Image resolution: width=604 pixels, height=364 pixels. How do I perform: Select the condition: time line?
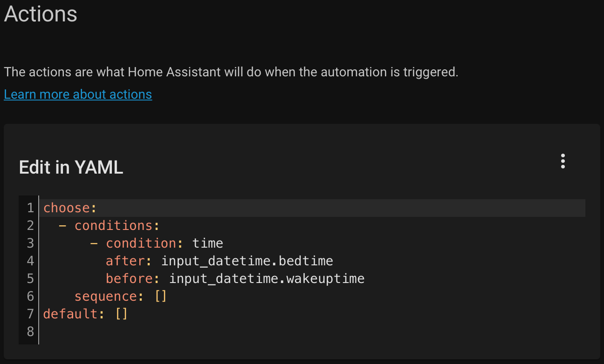(x=164, y=243)
